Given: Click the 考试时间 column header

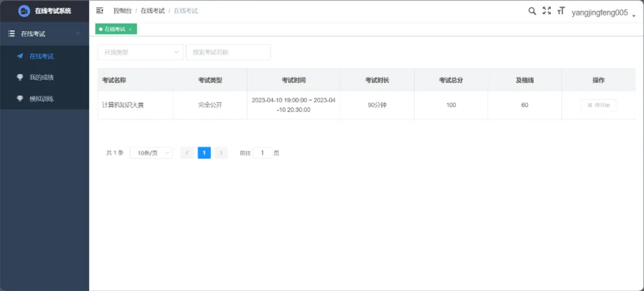Looking at the screenshot, I should click(x=293, y=80).
